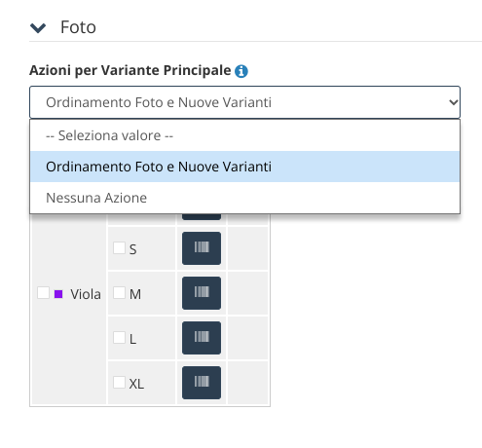Click the purple Viola color swatch

click(58, 294)
